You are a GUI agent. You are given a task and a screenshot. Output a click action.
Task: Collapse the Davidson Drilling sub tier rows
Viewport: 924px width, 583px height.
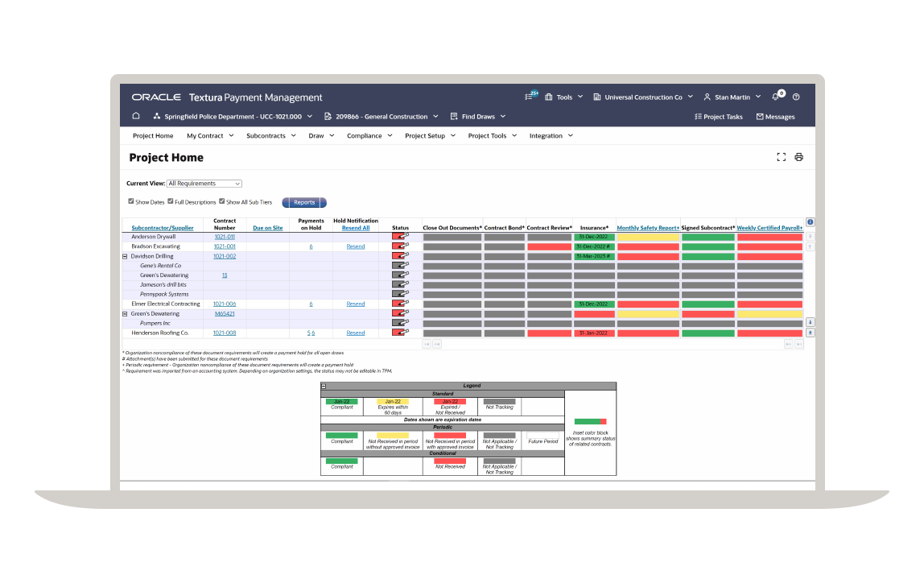coord(123,255)
